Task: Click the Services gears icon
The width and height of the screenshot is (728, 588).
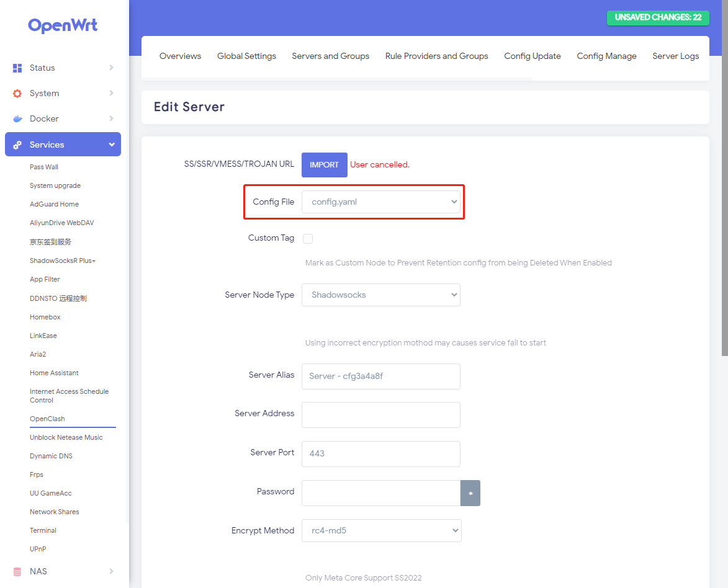Action: pos(17,145)
